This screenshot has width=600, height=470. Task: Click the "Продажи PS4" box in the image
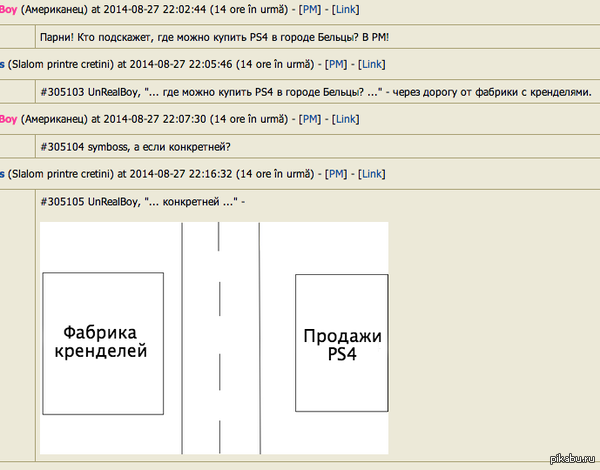click(342, 342)
